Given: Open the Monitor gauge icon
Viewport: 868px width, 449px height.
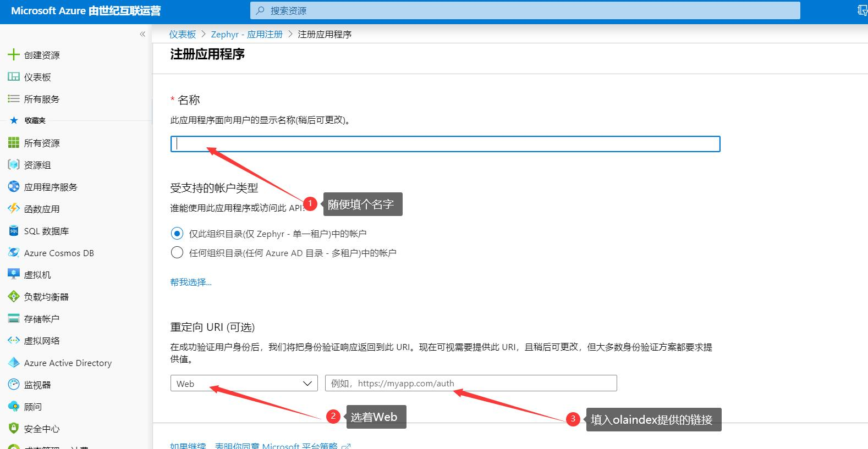Looking at the screenshot, I should click(x=13, y=385).
